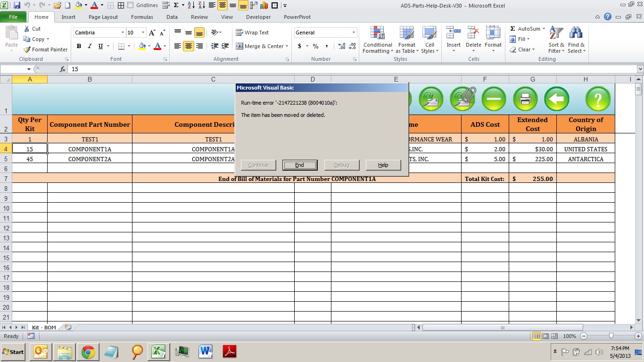This screenshot has height=362, width=644.
Task: Click the green question mark help button
Action: point(598,99)
